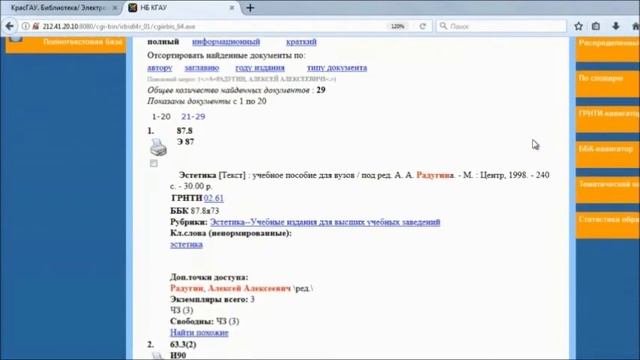The height and width of the screenshot is (360, 640).
Task: Open Статистика обращений button on right
Action: (x=608, y=225)
